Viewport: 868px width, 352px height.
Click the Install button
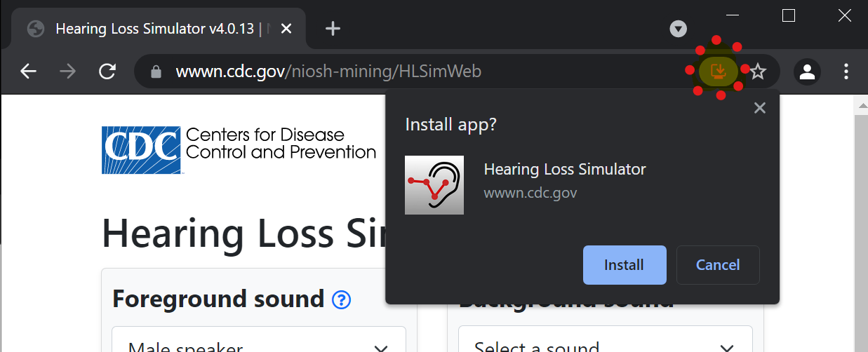(624, 265)
